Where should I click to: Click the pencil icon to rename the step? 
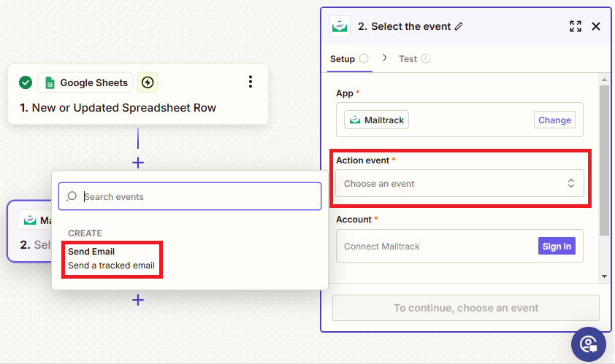point(459,26)
